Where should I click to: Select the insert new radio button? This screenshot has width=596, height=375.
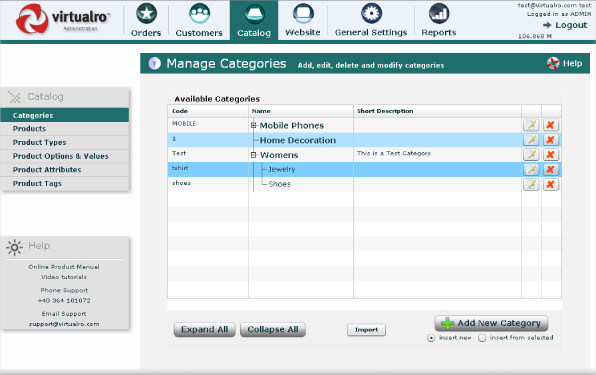pyautogui.click(x=431, y=338)
